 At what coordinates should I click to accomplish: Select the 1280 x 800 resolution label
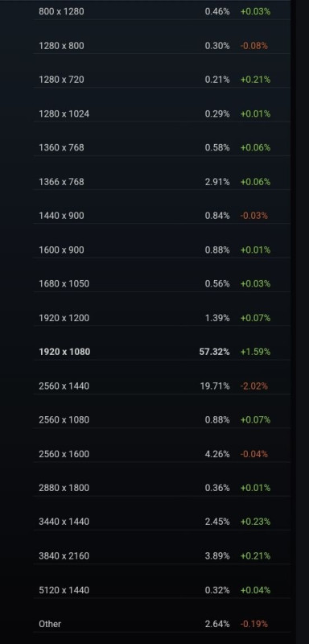click(x=61, y=46)
